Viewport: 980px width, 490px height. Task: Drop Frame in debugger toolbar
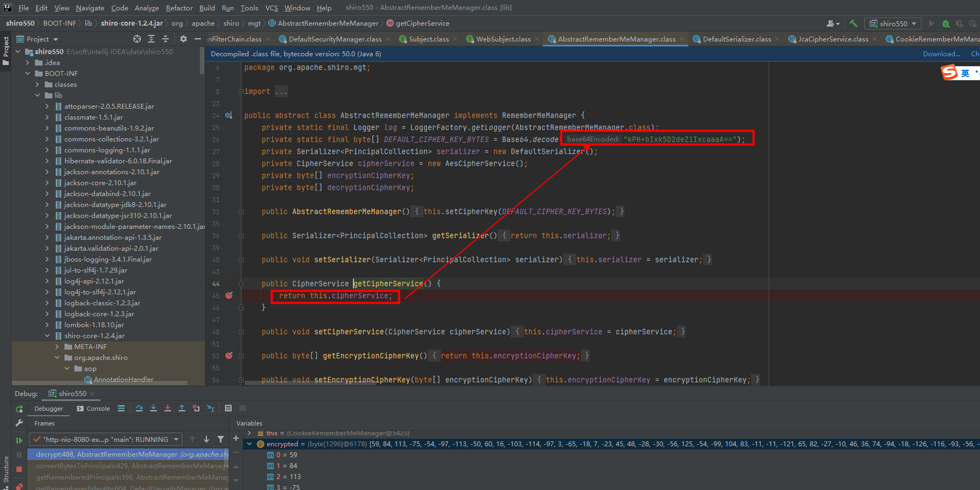[x=196, y=408]
